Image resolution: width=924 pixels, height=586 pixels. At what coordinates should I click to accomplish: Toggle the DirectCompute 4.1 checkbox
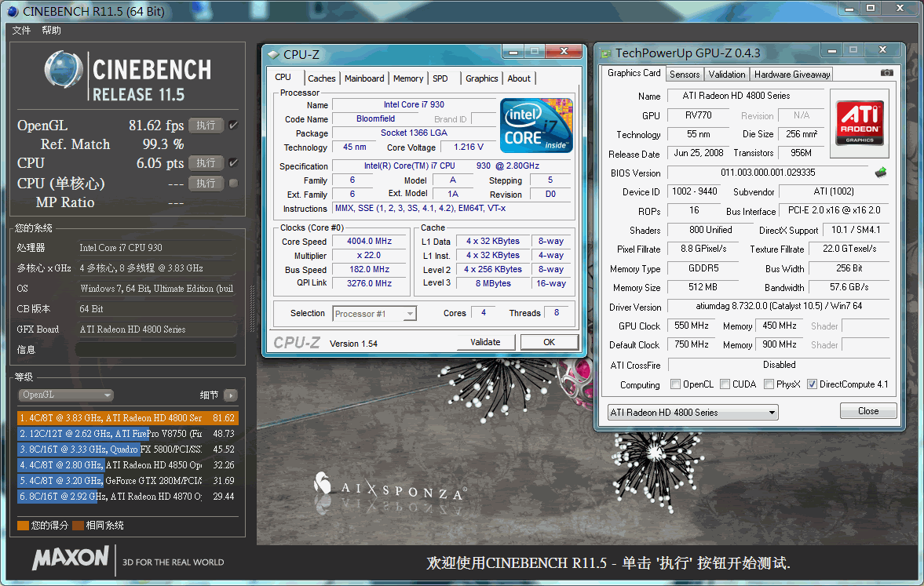[x=812, y=384]
